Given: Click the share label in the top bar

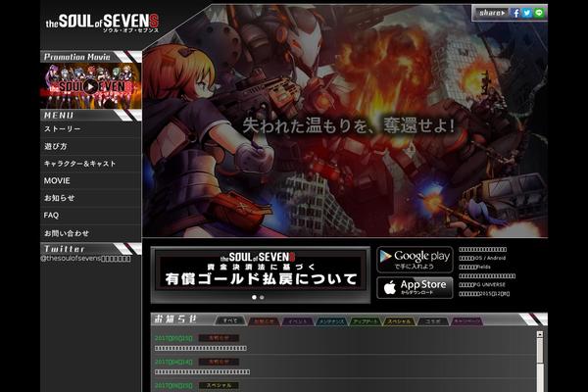Looking at the screenshot, I should coord(492,13).
